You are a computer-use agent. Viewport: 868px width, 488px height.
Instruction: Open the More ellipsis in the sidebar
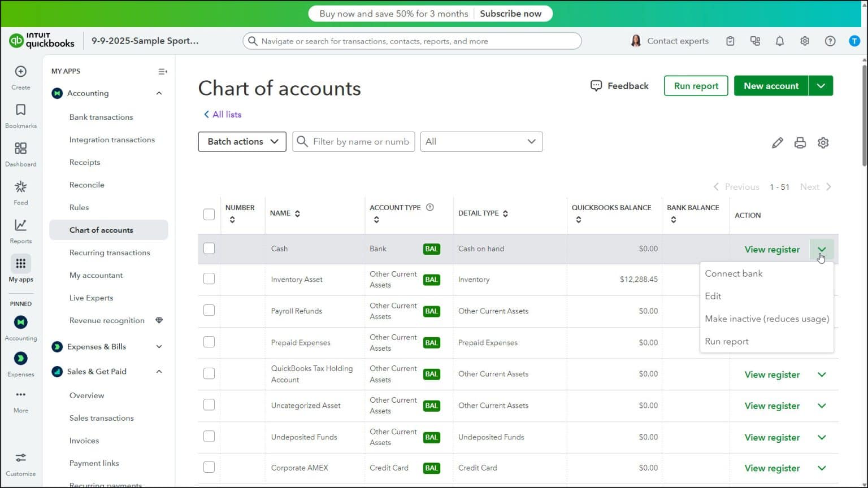click(x=21, y=400)
